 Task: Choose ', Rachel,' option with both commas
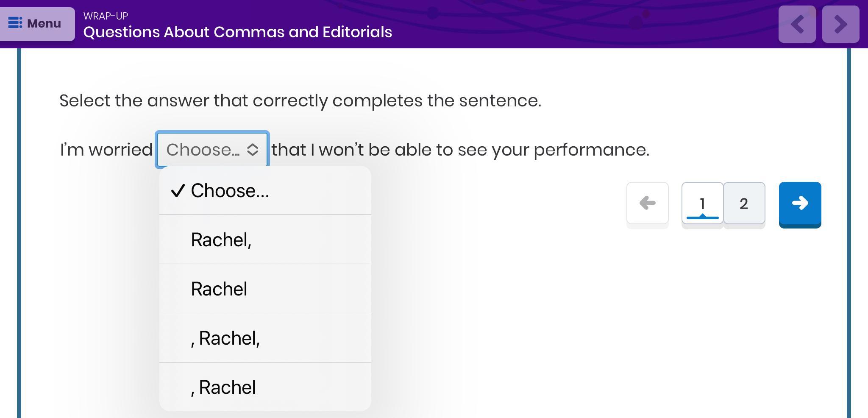[225, 338]
